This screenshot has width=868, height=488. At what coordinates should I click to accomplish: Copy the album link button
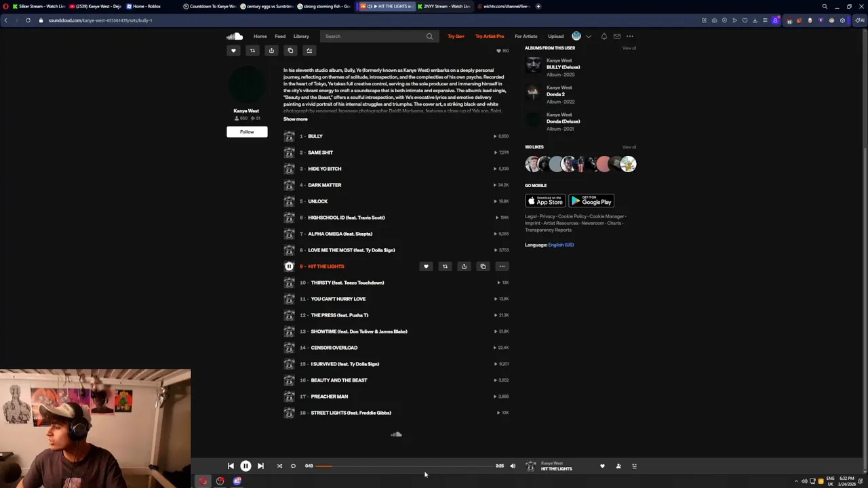click(x=290, y=50)
